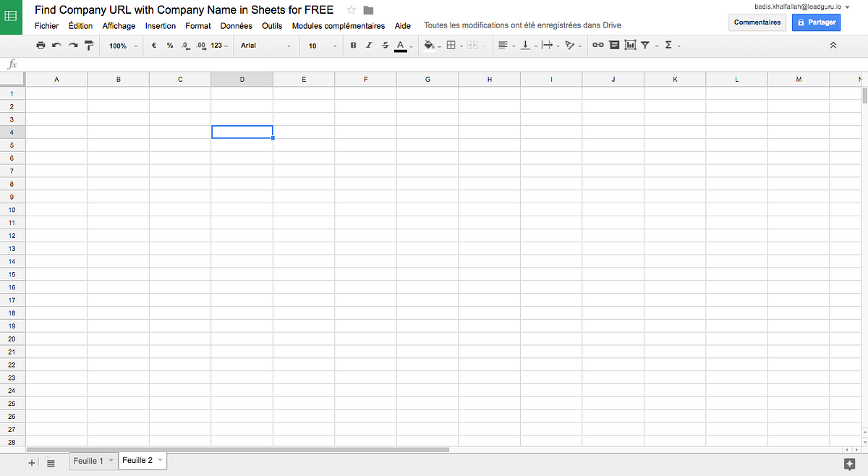Select row 4 header
This screenshot has height=476, width=868.
pos(12,132)
